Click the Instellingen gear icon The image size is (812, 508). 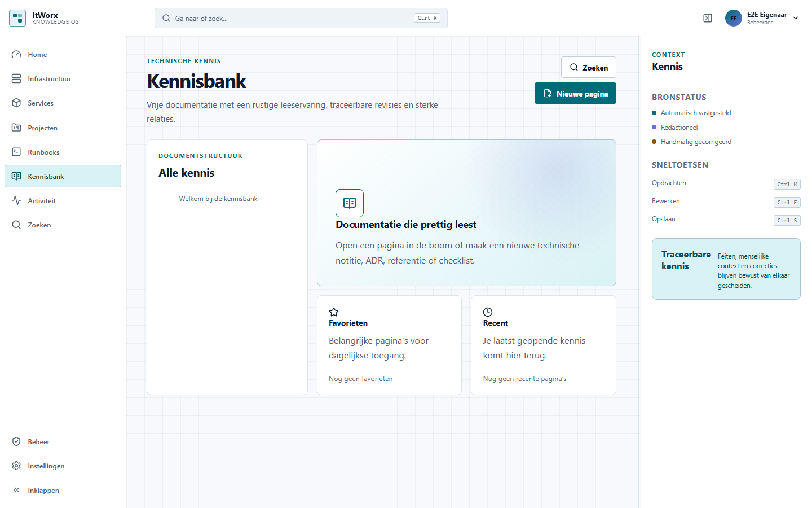pyautogui.click(x=16, y=466)
